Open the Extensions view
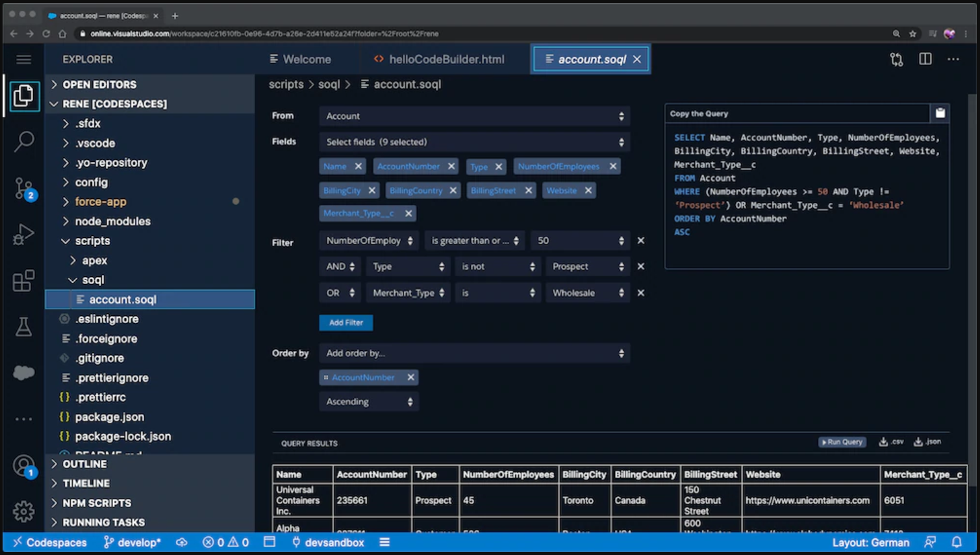Viewport: 980px width, 555px height. pyautogui.click(x=24, y=281)
